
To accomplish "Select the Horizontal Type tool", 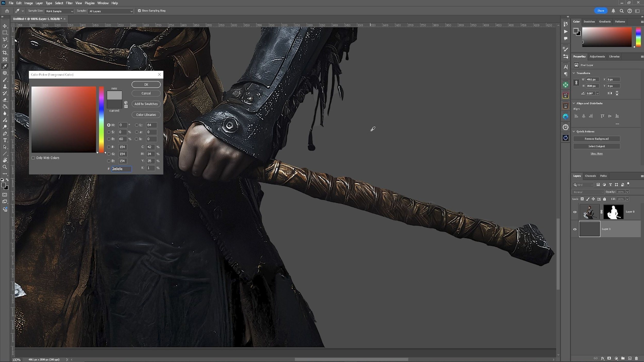I will click(x=5, y=140).
